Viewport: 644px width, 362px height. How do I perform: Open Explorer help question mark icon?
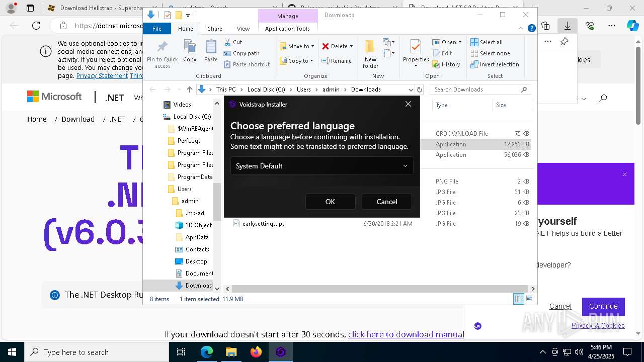[x=531, y=28]
